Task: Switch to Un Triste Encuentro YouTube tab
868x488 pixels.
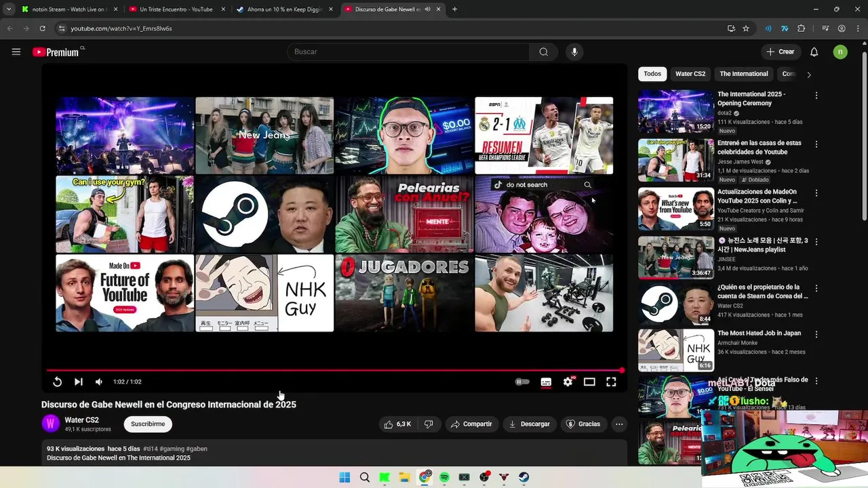Action: [176, 9]
